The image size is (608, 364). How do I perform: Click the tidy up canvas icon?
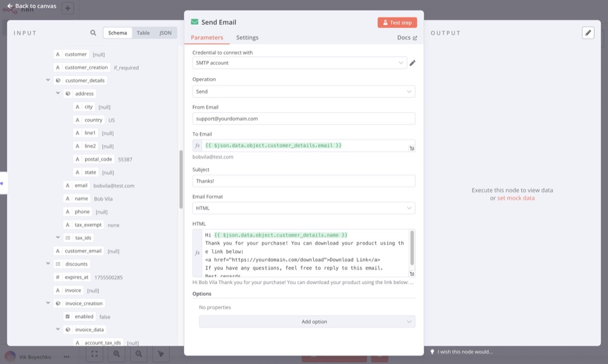pyautogui.click(x=161, y=354)
